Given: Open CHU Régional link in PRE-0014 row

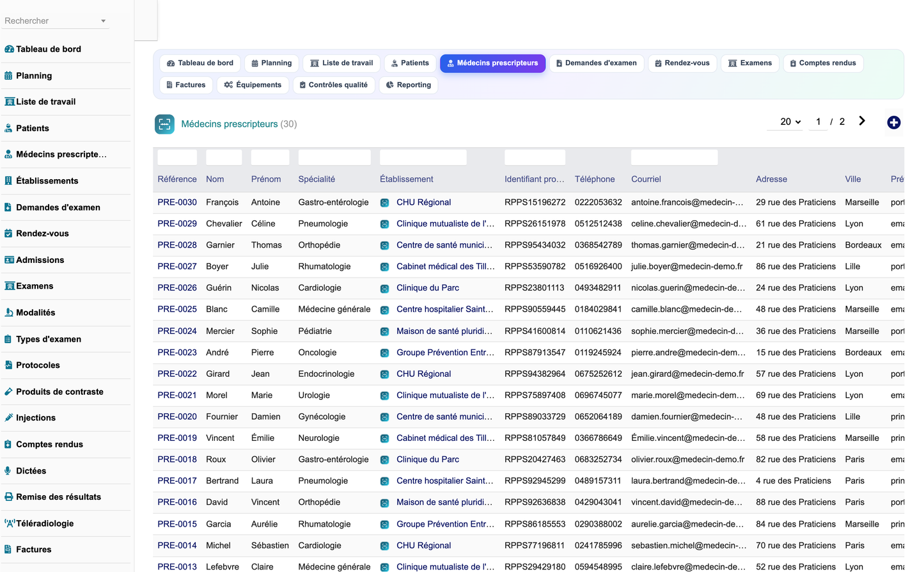Looking at the screenshot, I should coord(423,546).
